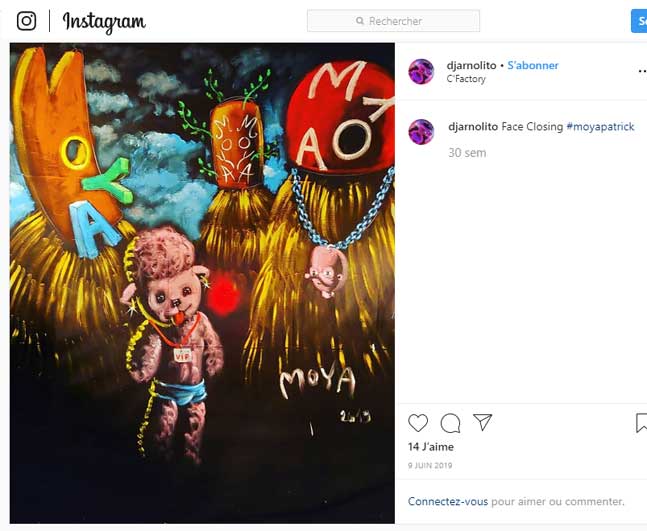This screenshot has height=531, width=647.
Task: Click the 9 JUIN 2019 post date
Action: (x=432, y=465)
